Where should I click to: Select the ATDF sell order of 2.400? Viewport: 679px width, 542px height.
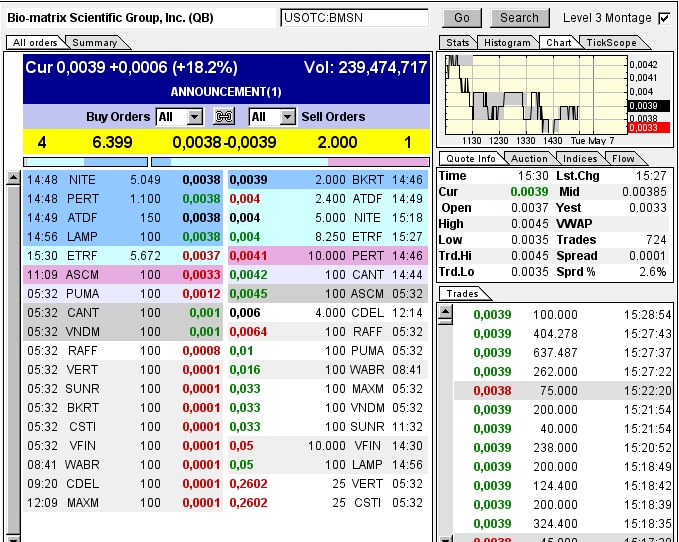coord(328,199)
